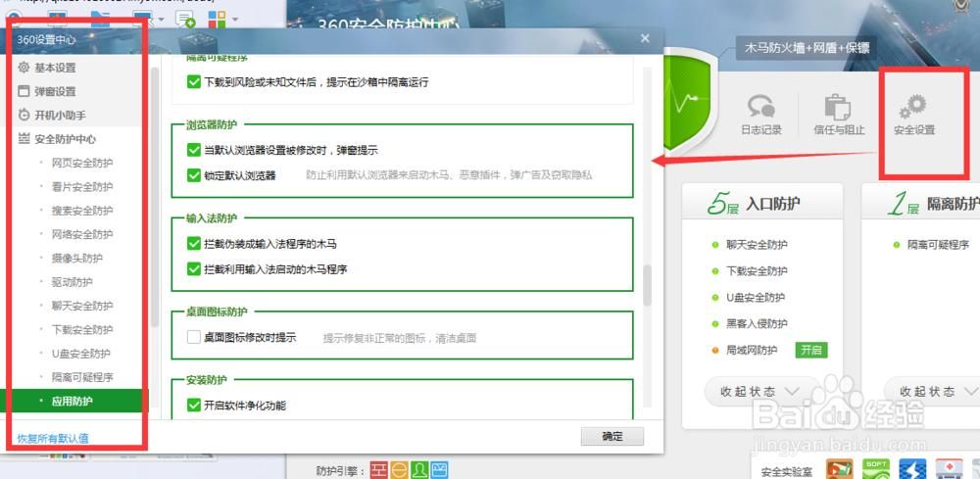Click the settings panel vertical scrollbar thumb
This screenshot has width=980, height=479.
pyautogui.click(x=646, y=284)
